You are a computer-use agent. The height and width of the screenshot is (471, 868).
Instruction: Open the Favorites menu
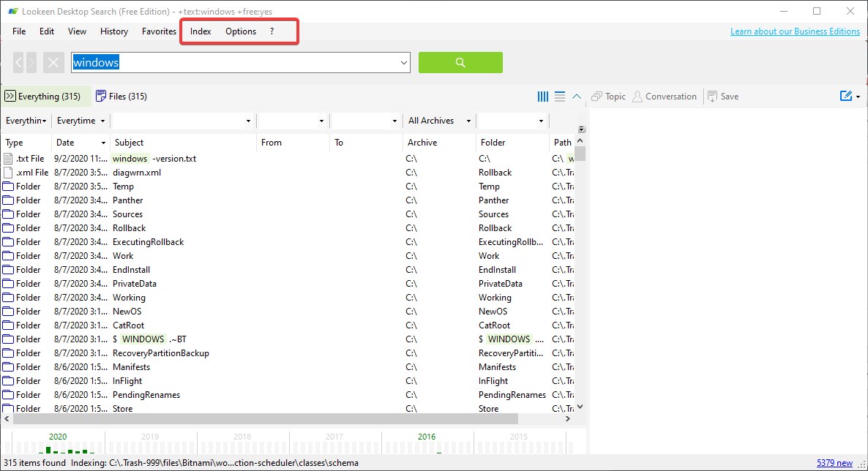(159, 31)
